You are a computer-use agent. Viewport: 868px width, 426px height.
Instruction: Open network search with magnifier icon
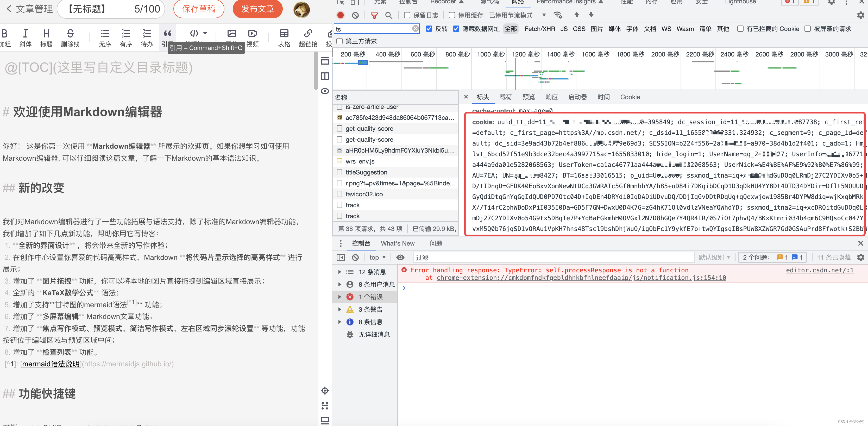pyautogui.click(x=388, y=15)
